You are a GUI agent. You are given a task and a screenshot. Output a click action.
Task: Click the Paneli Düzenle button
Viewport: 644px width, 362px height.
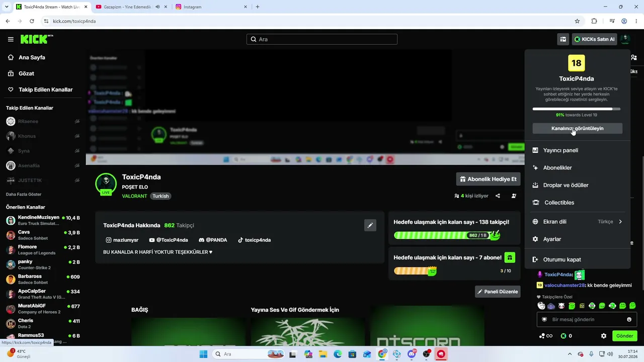pyautogui.click(x=498, y=292)
